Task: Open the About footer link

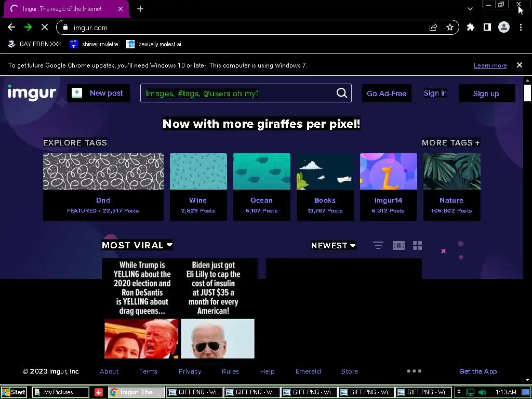Action: [x=109, y=371]
